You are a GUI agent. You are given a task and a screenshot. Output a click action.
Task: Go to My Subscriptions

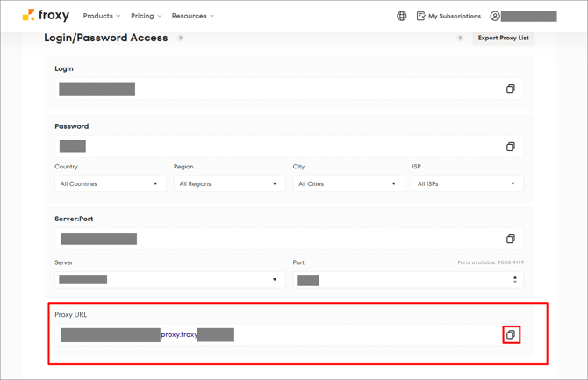point(448,16)
